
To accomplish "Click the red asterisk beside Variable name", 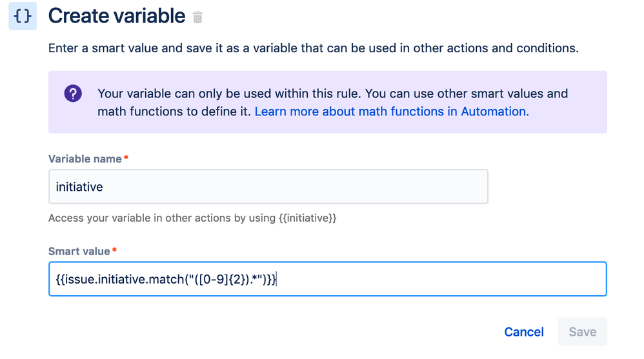I will (126, 158).
